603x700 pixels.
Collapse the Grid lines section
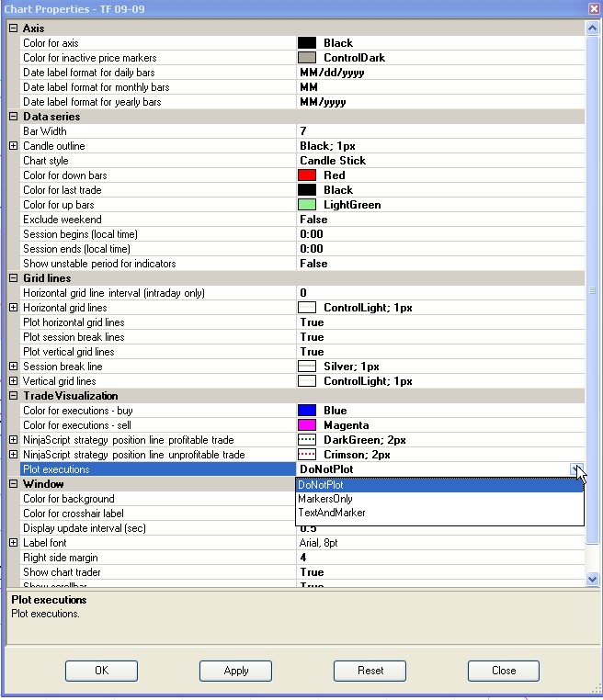pos(14,278)
